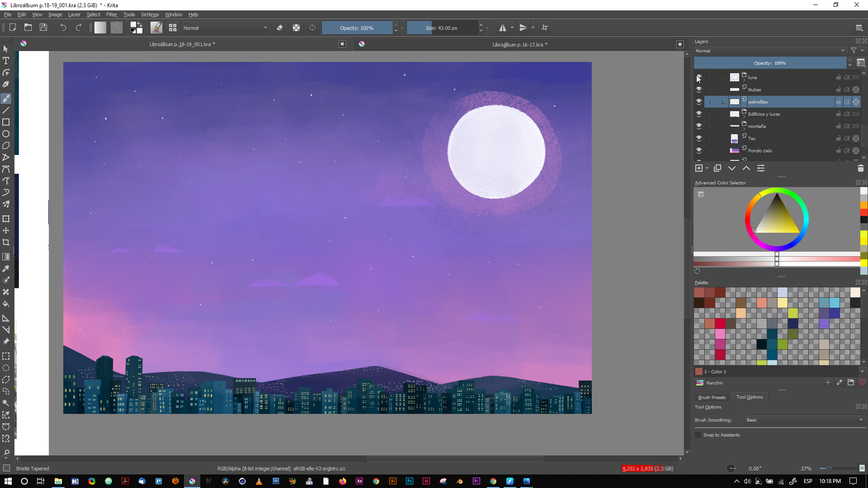The width and height of the screenshot is (868, 488).
Task: Switch to the Tool Options tab
Action: [749, 397]
